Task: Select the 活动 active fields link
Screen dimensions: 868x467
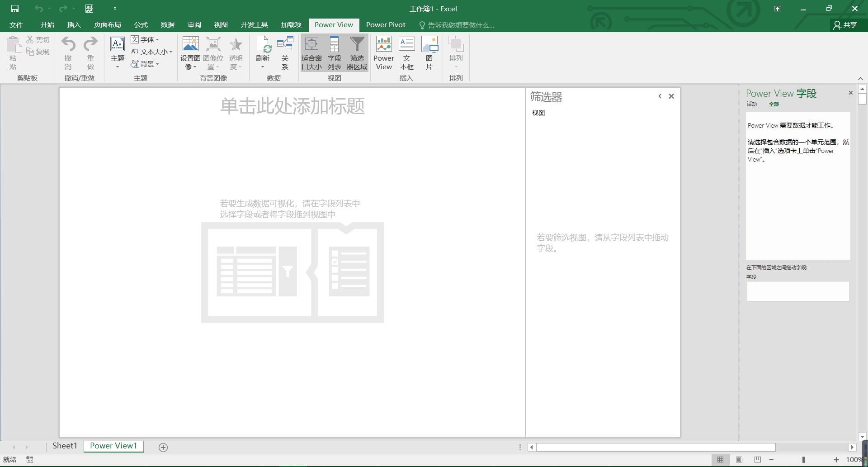Action: [752, 104]
